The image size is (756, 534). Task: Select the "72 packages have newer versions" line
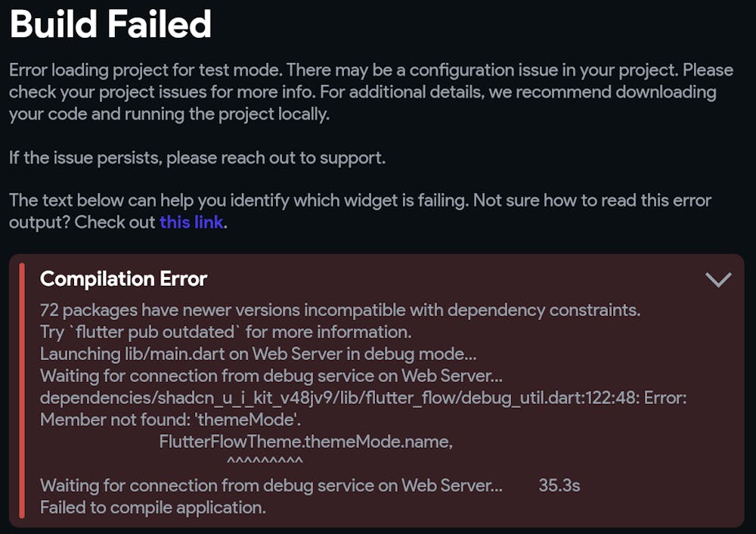click(339, 310)
